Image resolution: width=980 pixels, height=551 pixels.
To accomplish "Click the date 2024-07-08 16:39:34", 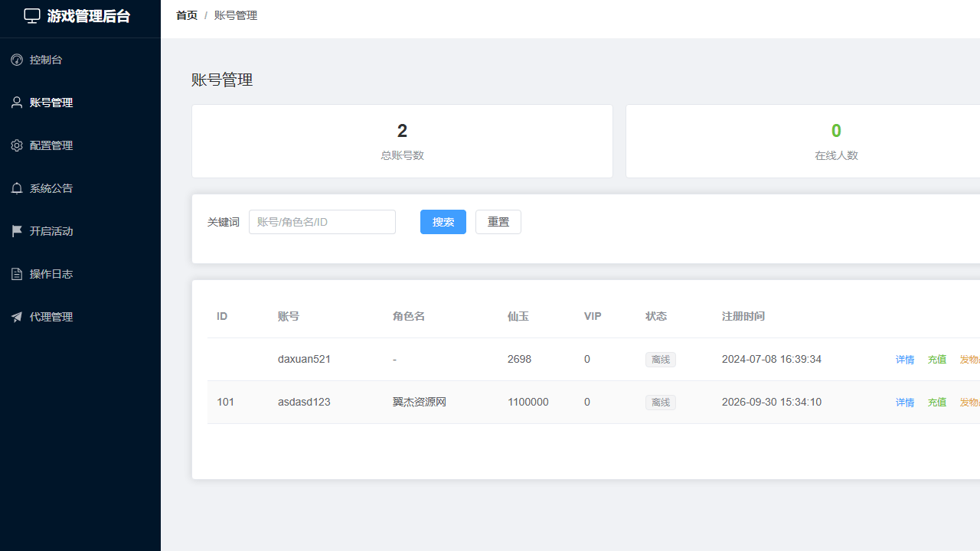I will point(772,359).
